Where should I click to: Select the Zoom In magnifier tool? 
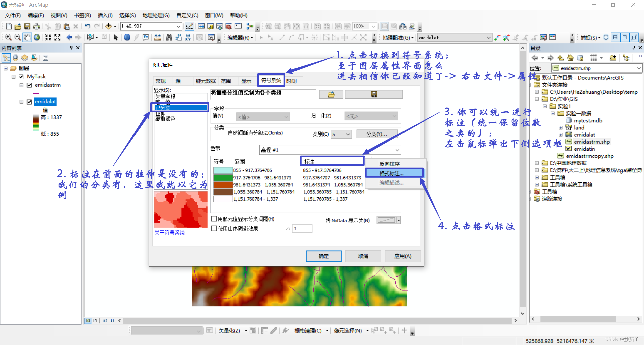tap(9, 38)
